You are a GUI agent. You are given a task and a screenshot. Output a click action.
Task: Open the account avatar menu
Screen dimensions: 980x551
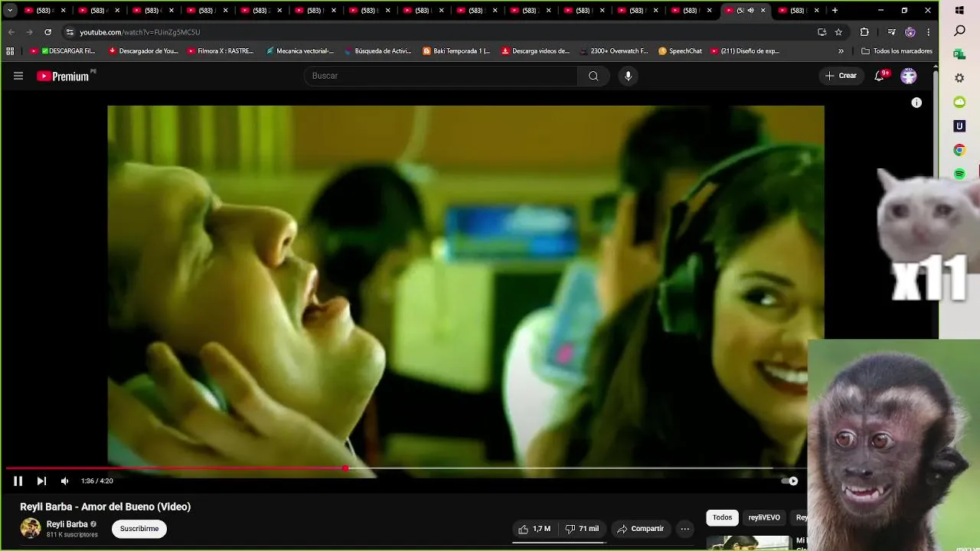click(909, 76)
